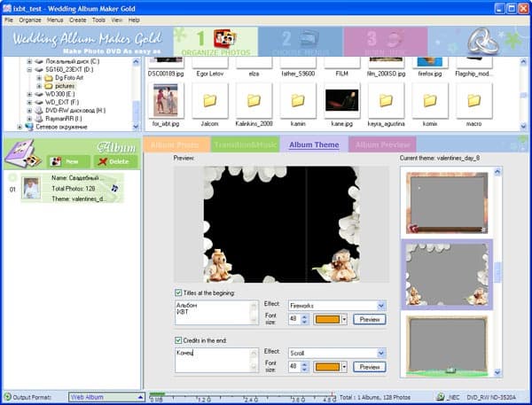532x405 pixels.
Task: Click the music note icon in album entry
Action: 114,188
